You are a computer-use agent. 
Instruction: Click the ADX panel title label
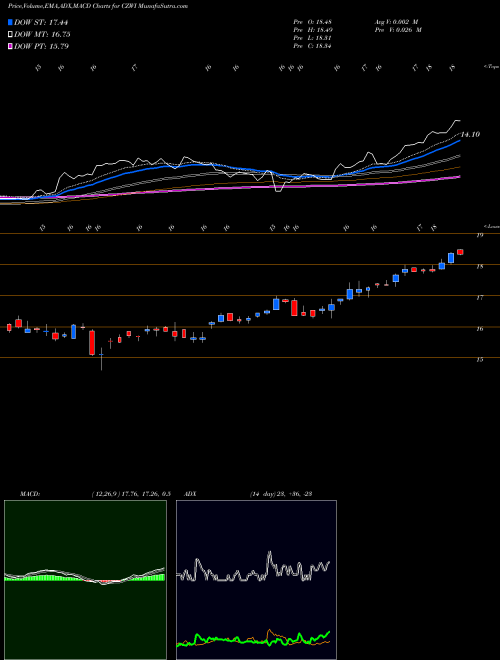[x=190, y=494]
